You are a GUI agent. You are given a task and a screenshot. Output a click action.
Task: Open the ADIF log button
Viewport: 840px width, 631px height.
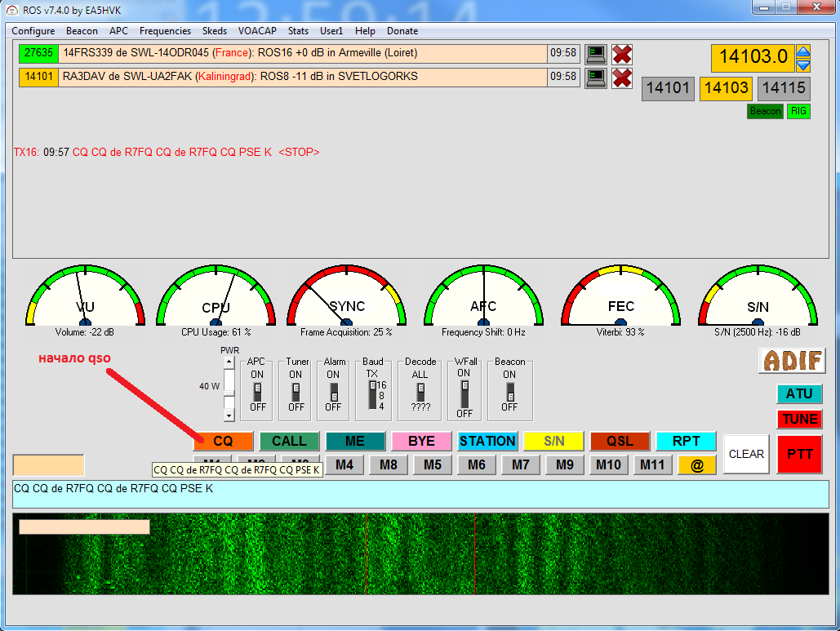(x=792, y=361)
